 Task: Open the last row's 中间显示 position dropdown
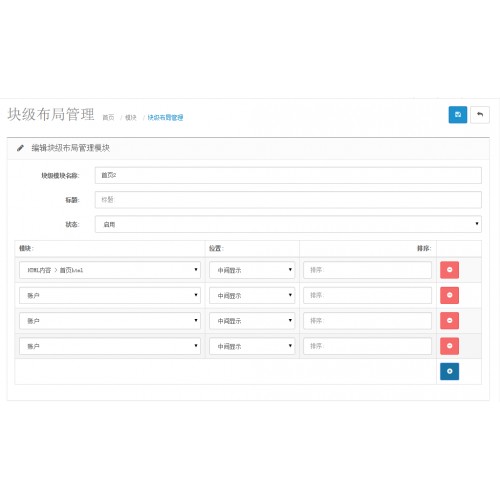[x=252, y=346]
